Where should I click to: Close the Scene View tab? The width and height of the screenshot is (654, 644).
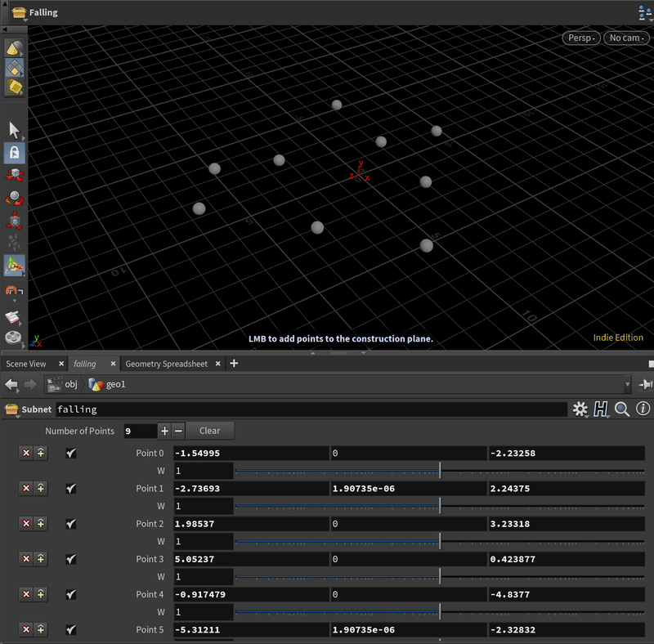pos(61,364)
